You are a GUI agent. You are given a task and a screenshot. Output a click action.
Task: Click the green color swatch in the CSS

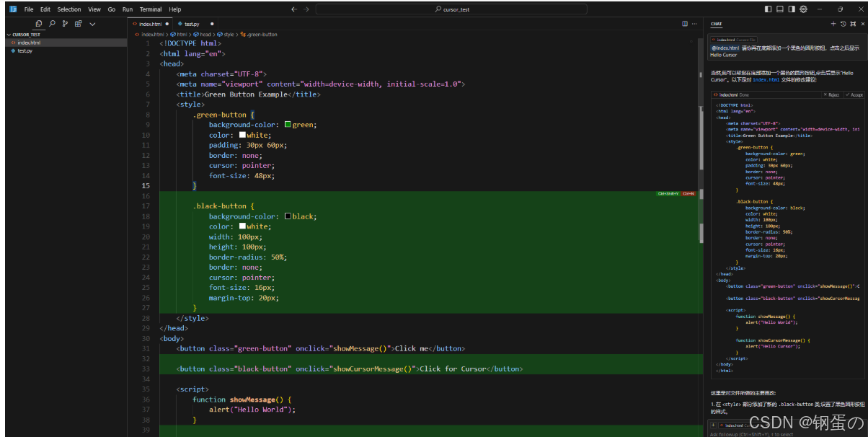(288, 125)
